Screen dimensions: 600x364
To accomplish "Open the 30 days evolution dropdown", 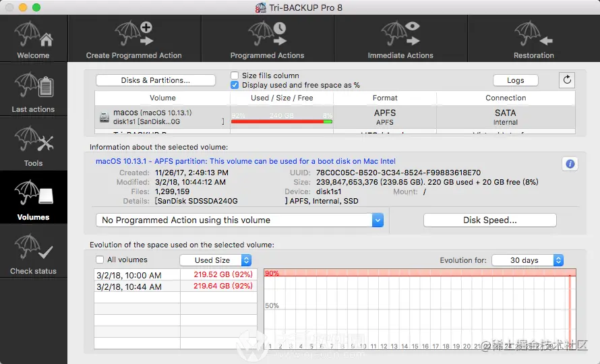I will click(528, 260).
